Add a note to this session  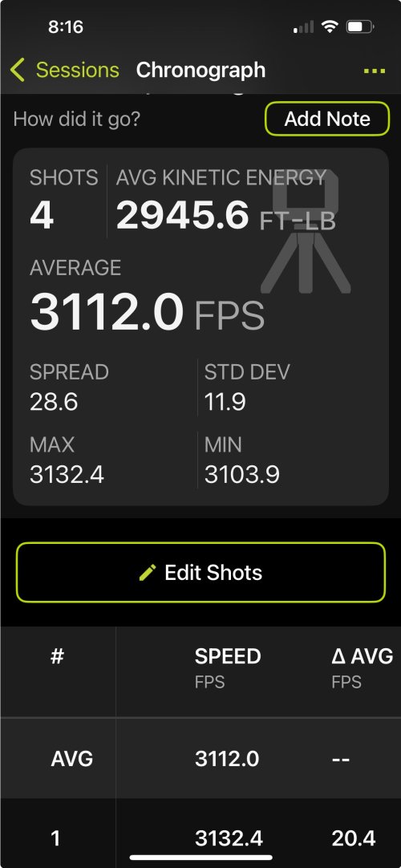click(x=327, y=119)
